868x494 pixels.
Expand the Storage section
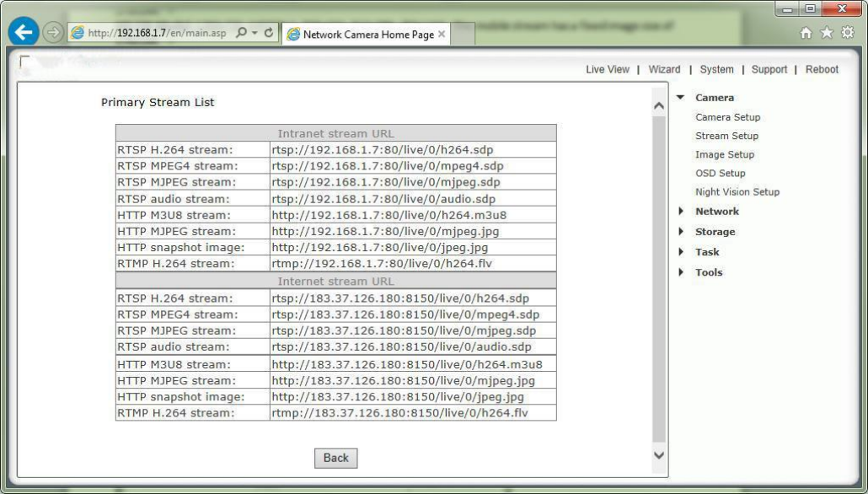coord(681,232)
